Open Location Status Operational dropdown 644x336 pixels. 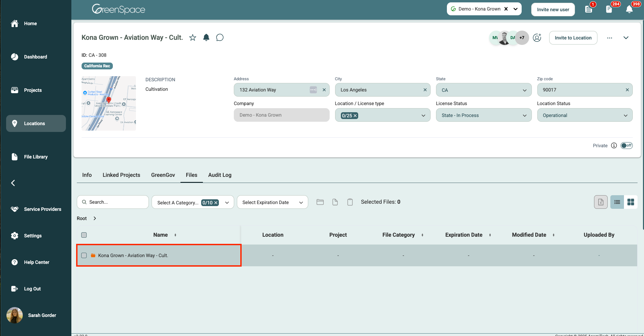pos(585,115)
